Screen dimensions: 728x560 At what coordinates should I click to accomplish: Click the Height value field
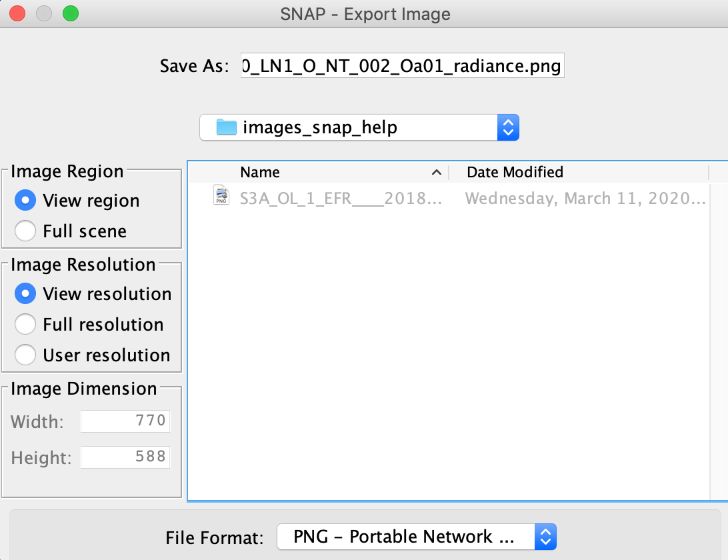click(125, 457)
